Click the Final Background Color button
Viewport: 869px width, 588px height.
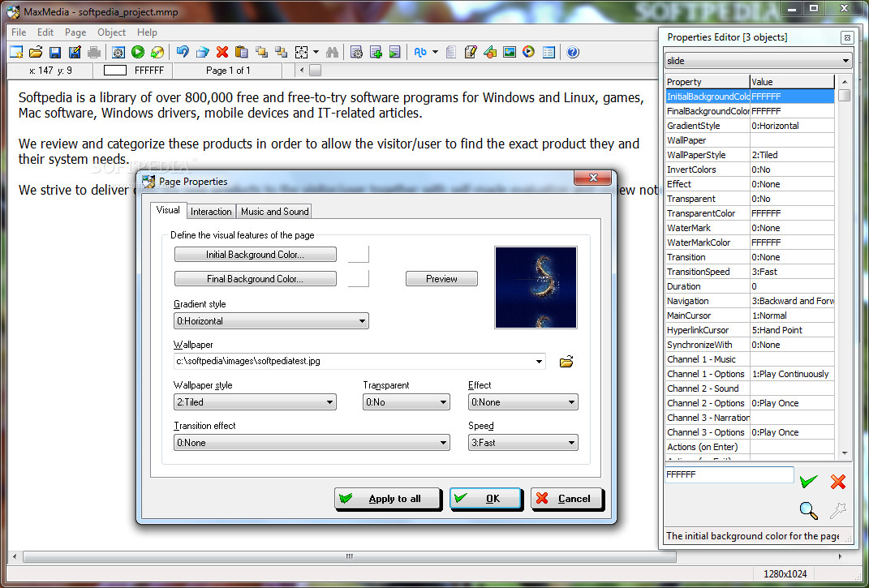(255, 279)
